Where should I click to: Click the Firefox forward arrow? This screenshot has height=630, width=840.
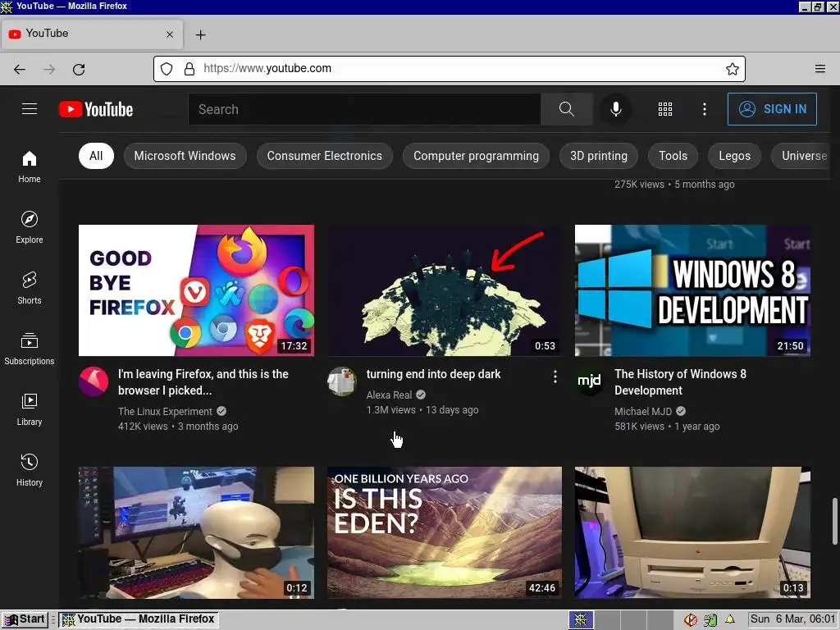point(49,69)
